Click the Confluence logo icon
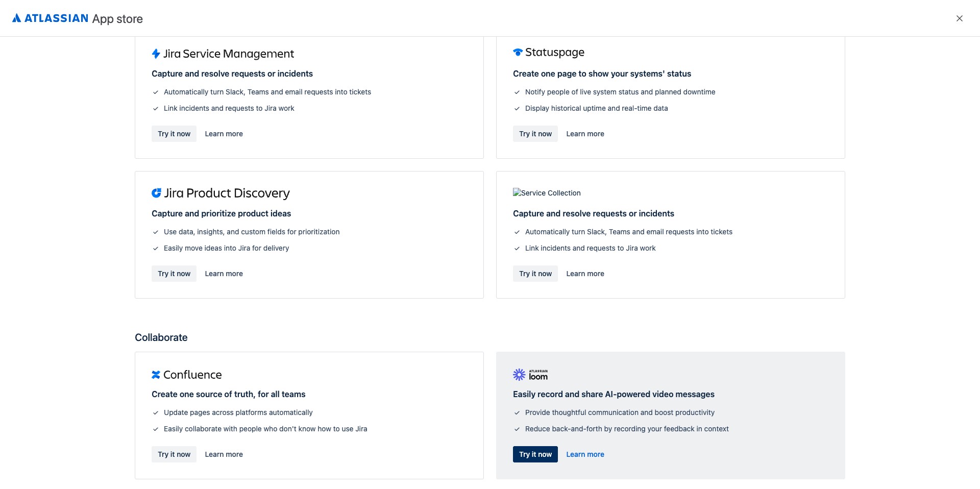Viewport: 980px width, 489px height. (x=156, y=375)
